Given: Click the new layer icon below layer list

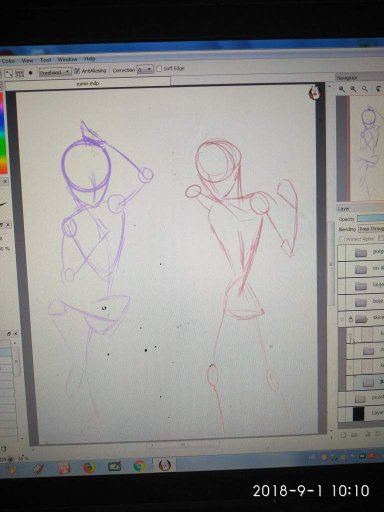Looking at the screenshot, I should (343, 435).
